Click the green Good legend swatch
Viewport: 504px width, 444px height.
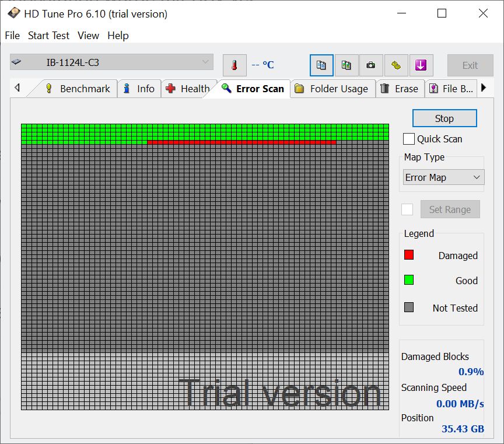click(409, 280)
